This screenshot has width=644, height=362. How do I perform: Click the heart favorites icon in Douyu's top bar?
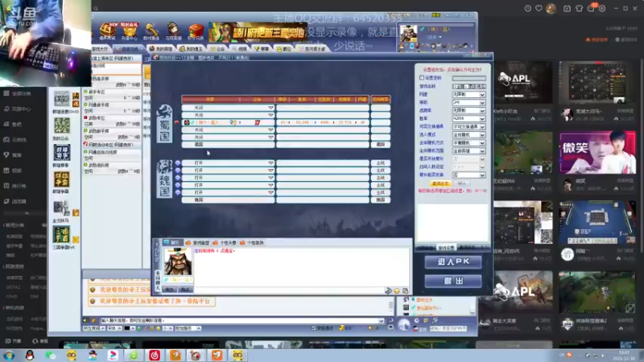pos(539,8)
